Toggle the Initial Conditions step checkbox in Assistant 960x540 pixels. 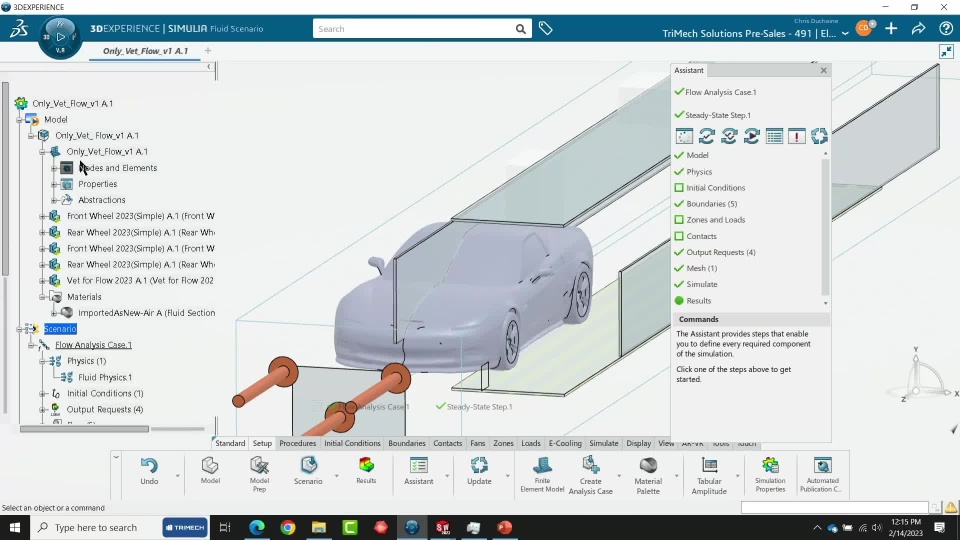coord(679,187)
